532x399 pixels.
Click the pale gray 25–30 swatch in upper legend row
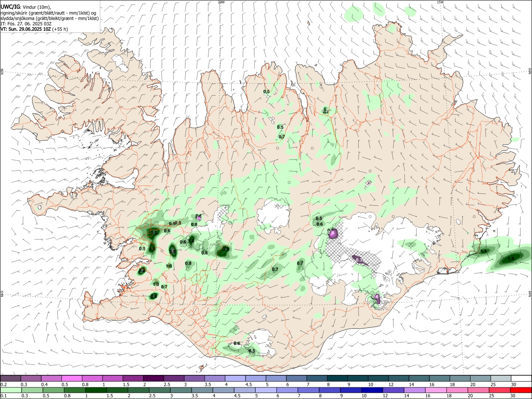501,379
